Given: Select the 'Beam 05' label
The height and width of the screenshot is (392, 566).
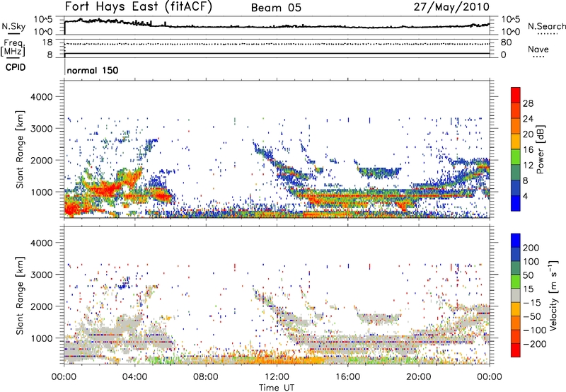Looking at the screenshot, I should (x=276, y=8).
